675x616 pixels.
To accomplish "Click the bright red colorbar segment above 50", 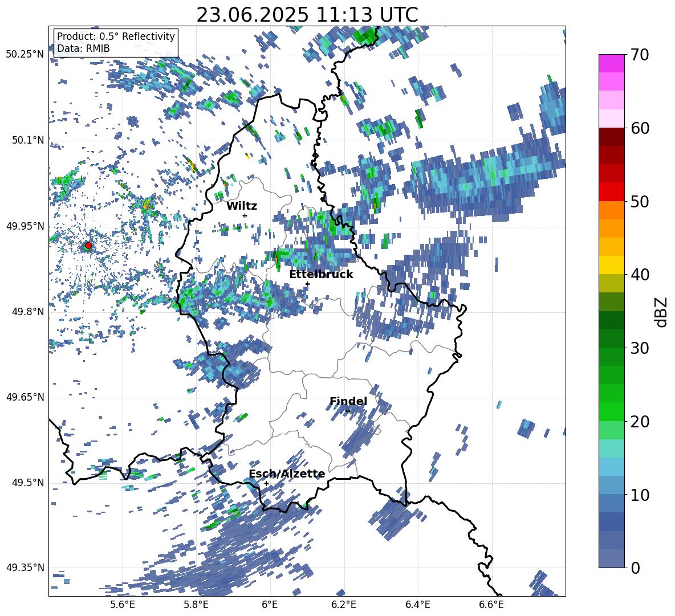I will pyautogui.click(x=611, y=192).
